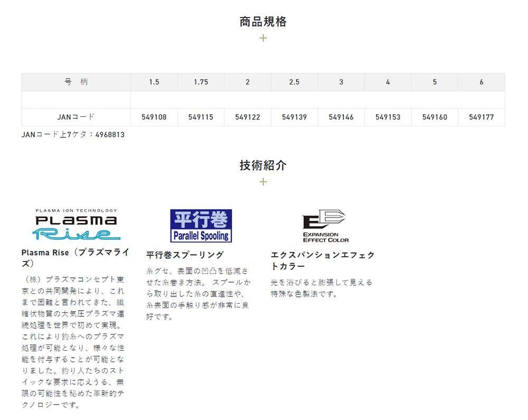Select the 商品規格 heading
This screenshot has height=420, width=528.
click(263, 22)
